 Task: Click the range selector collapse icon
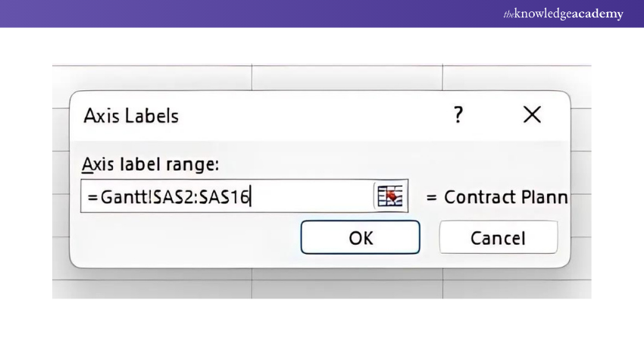(391, 197)
